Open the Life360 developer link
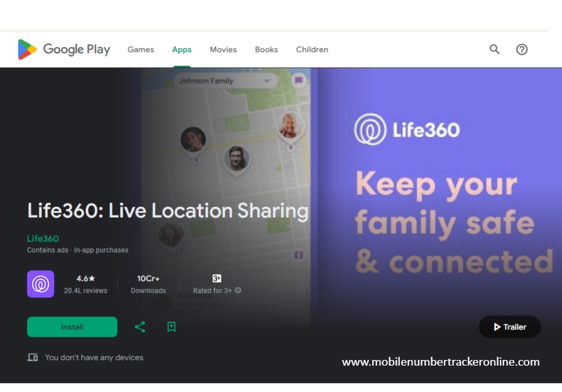The width and height of the screenshot is (562, 392). pos(43,239)
